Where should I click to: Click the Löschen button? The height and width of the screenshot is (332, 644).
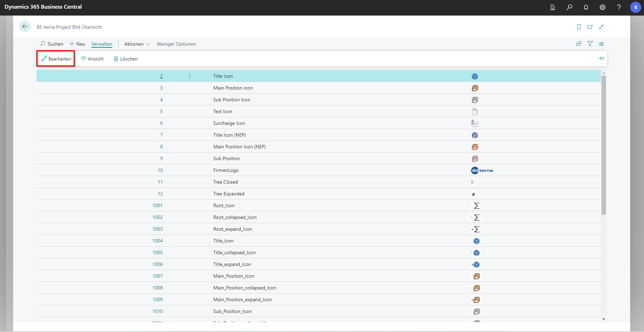pos(126,59)
